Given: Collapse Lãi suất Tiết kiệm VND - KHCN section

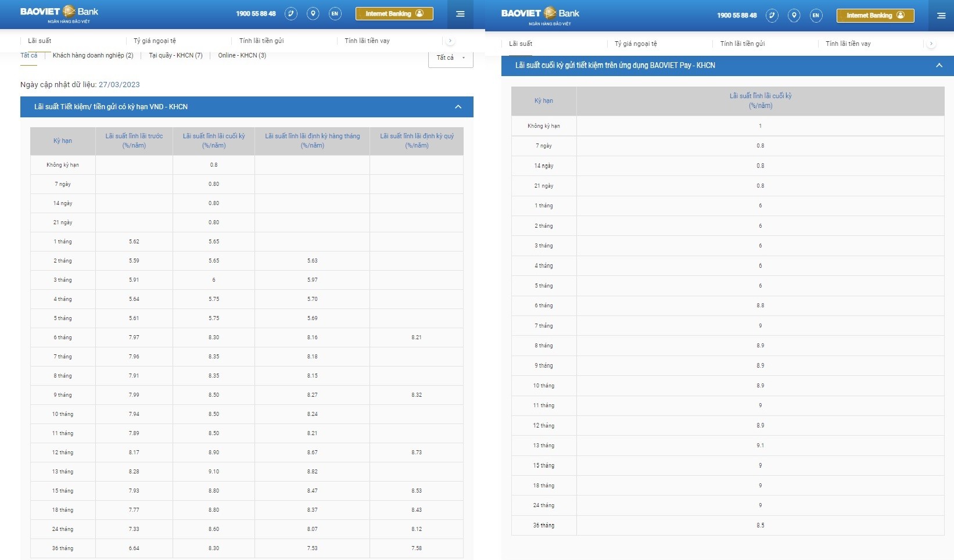Looking at the screenshot, I should (x=247, y=107).
